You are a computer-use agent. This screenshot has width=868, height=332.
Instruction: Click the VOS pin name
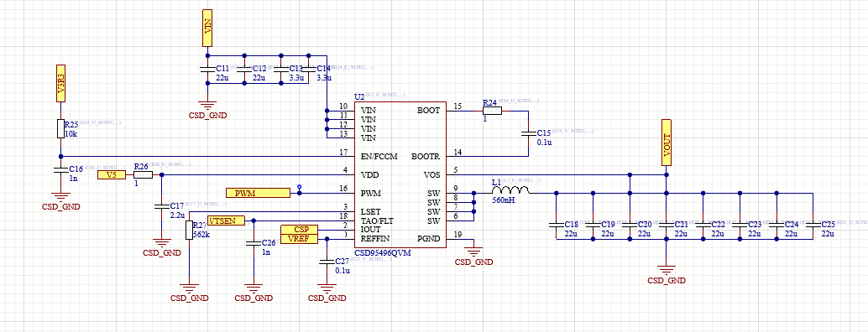432,174
